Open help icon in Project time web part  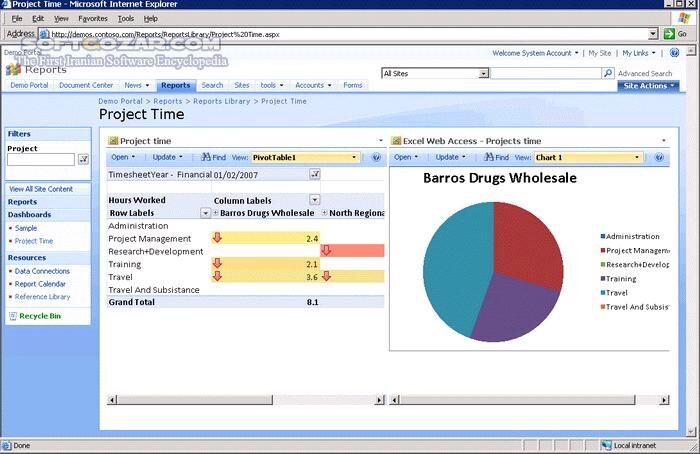click(377, 157)
